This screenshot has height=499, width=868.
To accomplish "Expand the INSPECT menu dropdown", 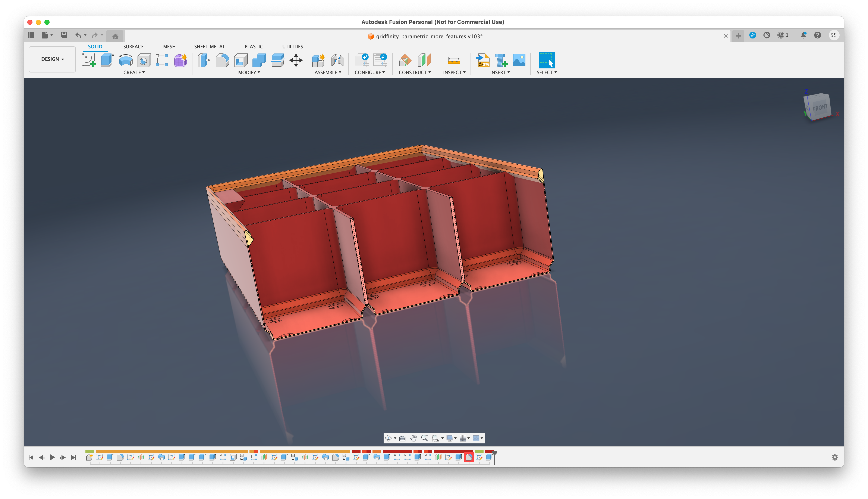I will click(x=454, y=72).
